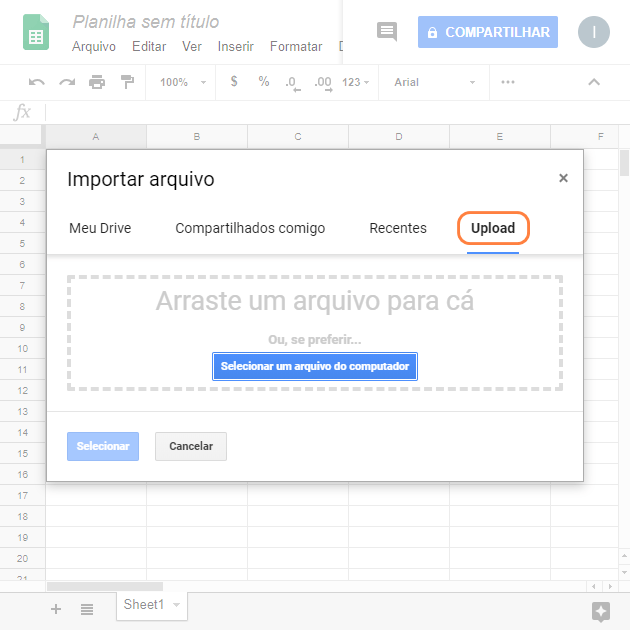
Task: Open the Arquivo menu
Action: click(x=94, y=47)
